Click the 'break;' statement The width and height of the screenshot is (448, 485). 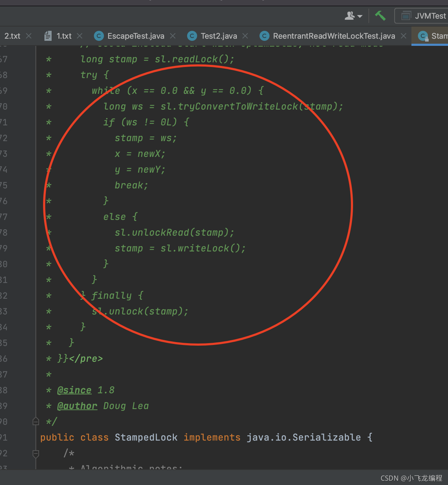[132, 185]
